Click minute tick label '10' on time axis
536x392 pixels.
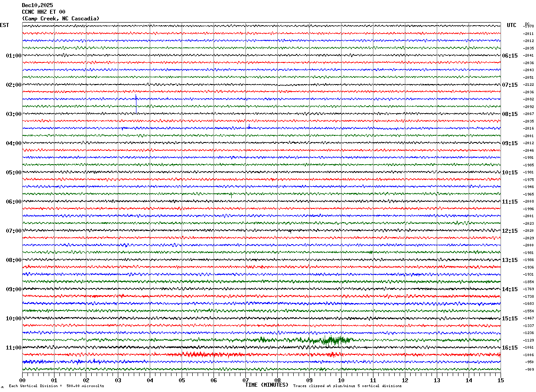[341, 380]
